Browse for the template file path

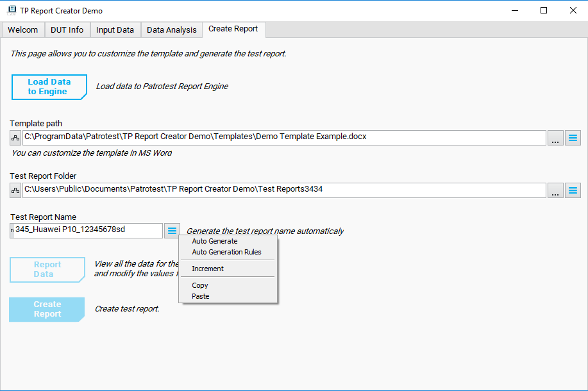pyautogui.click(x=555, y=138)
